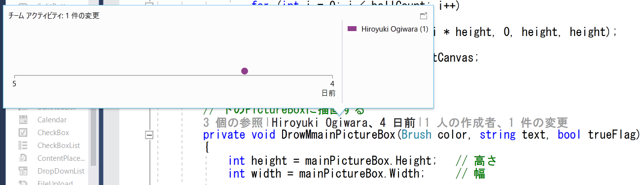Viewport: 644px width, 185px height.
Task: Select the Calendar item label in toolbox
Action: click(x=52, y=120)
